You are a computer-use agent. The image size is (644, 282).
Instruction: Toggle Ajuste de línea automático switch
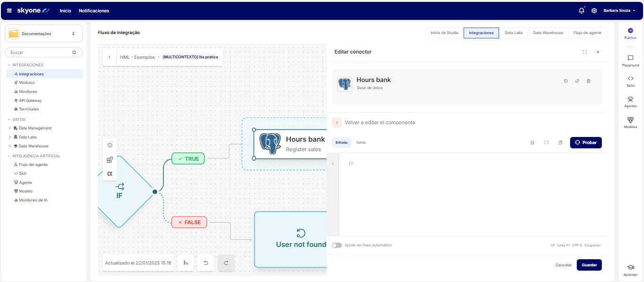(x=337, y=246)
